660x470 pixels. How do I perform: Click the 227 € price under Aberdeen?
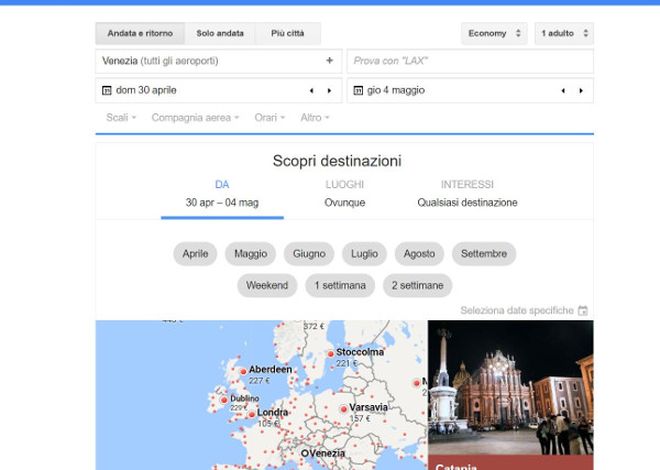coord(259,381)
